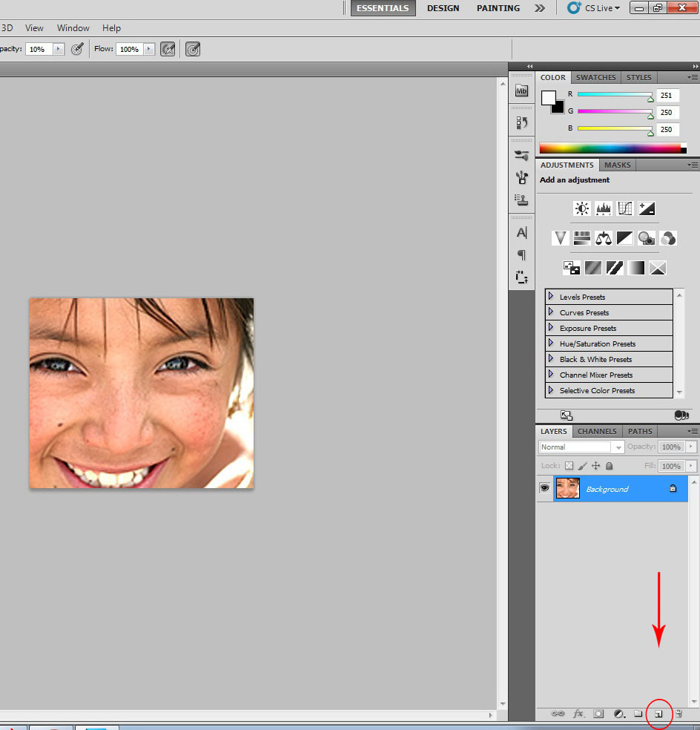Expand the Hue/Saturation Presets list
This screenshot has width=700, height=730.
(551, 343)
